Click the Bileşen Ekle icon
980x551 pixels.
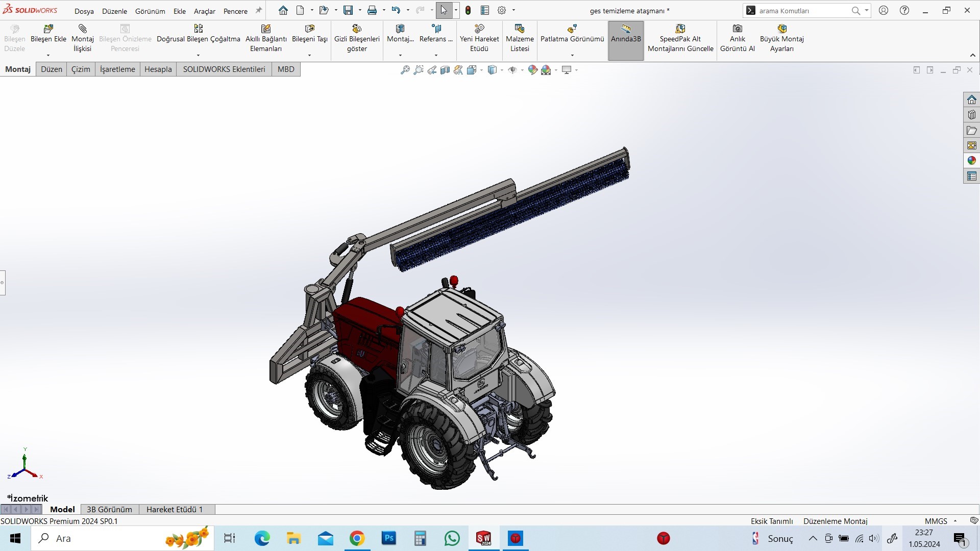point(48,29)
